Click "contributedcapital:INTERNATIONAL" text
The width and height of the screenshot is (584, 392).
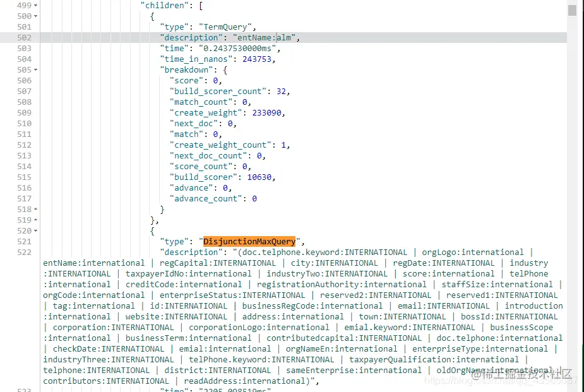(x=344, y=338)
